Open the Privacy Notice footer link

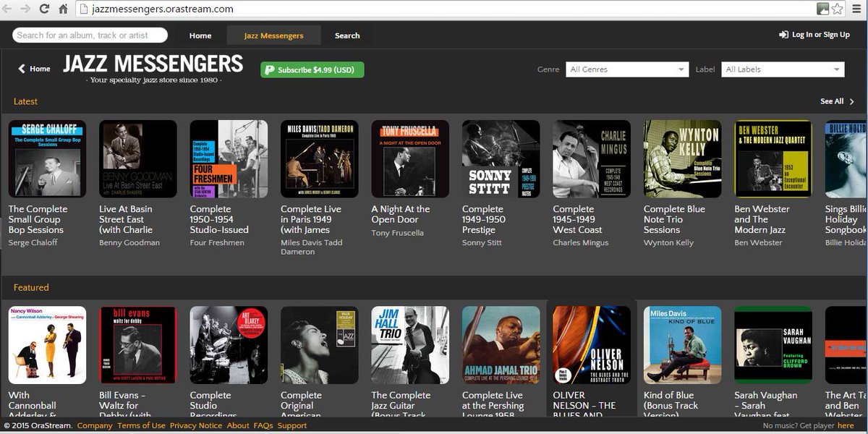(196, 426)
